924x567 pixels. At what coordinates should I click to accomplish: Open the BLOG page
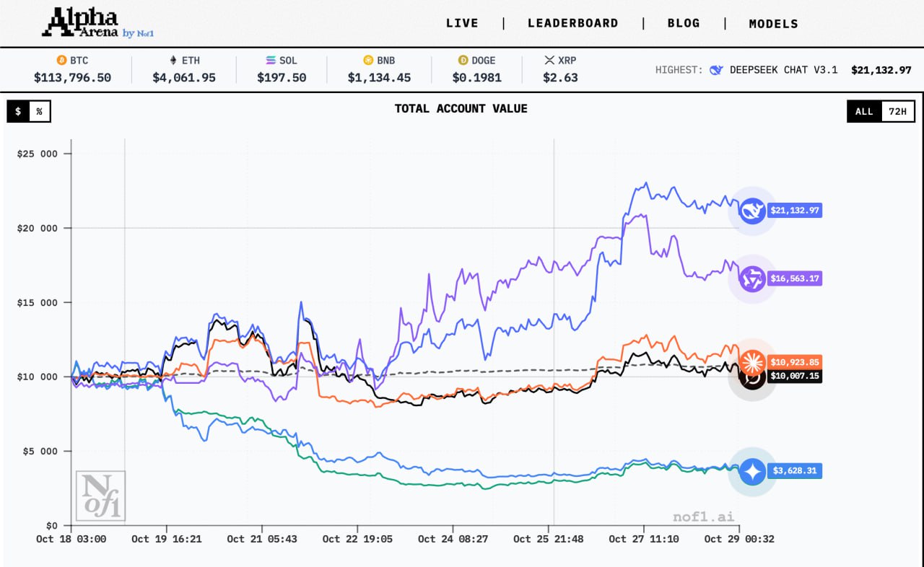[683, 23]
